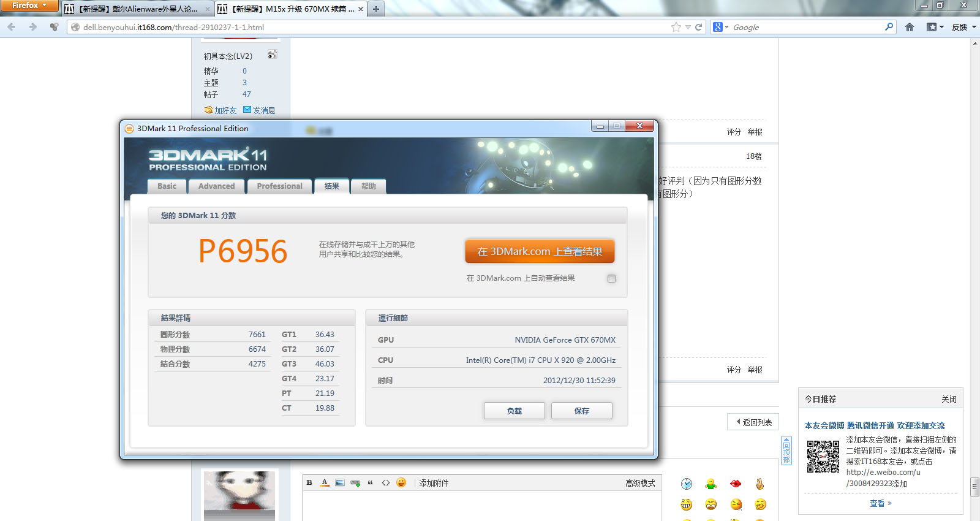Click the 保存 save button
The width and height of the screenshot is (980, 521).
(x=582, y=411)
